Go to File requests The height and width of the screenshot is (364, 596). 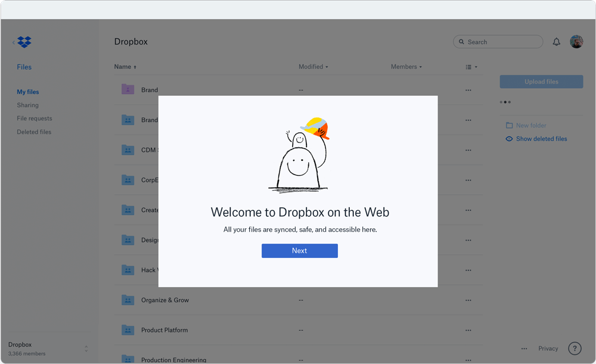click(x=35, y=119)
